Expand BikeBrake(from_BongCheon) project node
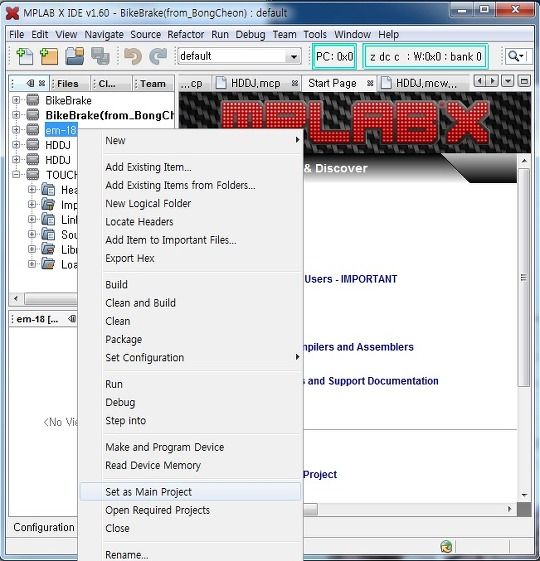The width and height of the screenshot is (540, 561). coord(16,115)
